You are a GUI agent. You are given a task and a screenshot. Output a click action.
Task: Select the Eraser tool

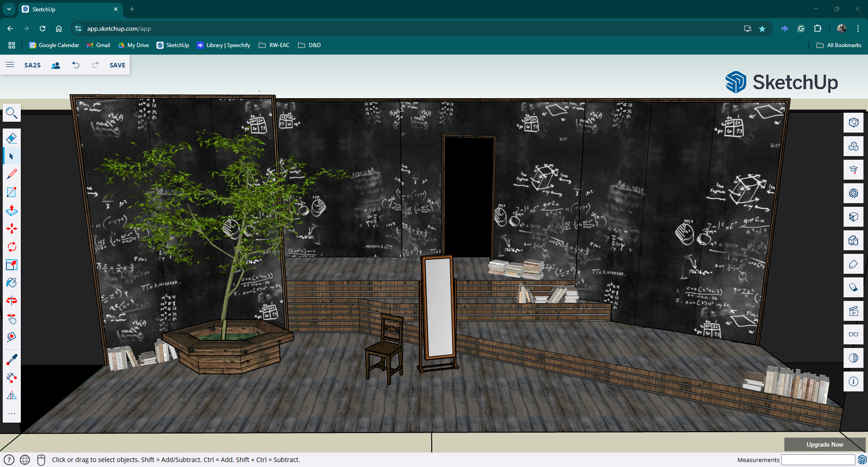(x=12, y=138)
